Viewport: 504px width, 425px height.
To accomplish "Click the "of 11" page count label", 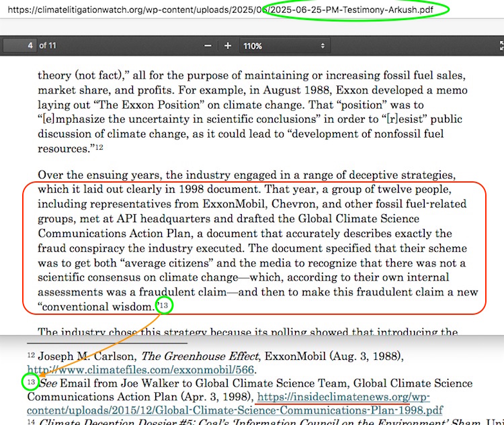I will point(48,46).
